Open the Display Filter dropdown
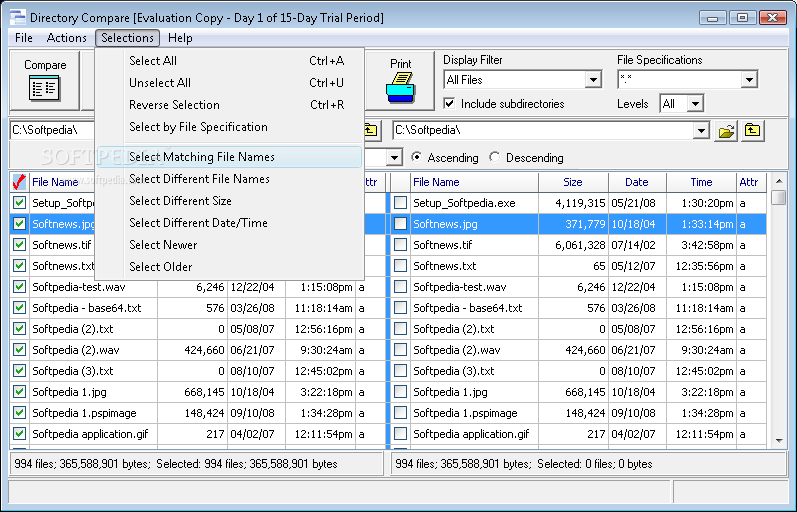797x512 pixels. point(593,80)
